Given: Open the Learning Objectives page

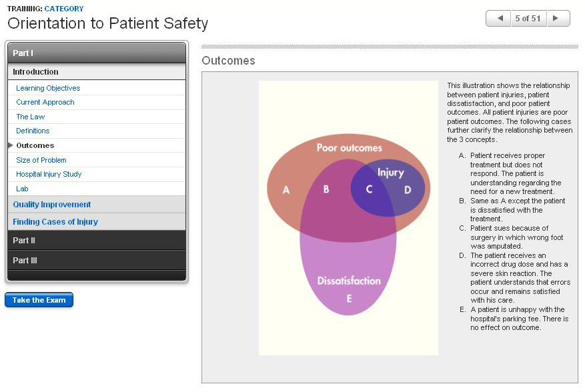Looking at the screenshot, I should pyautogui.click(x=48, y=88).
